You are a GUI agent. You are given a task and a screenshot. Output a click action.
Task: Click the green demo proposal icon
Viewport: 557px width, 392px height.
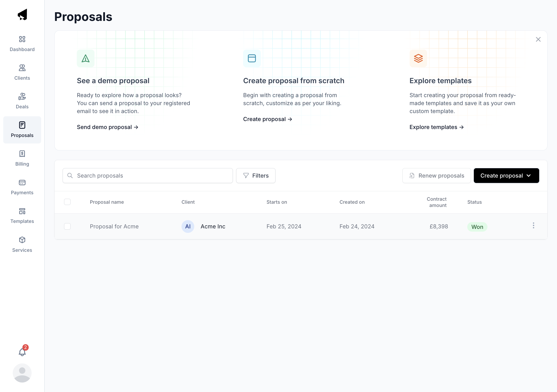click(86, 59)
